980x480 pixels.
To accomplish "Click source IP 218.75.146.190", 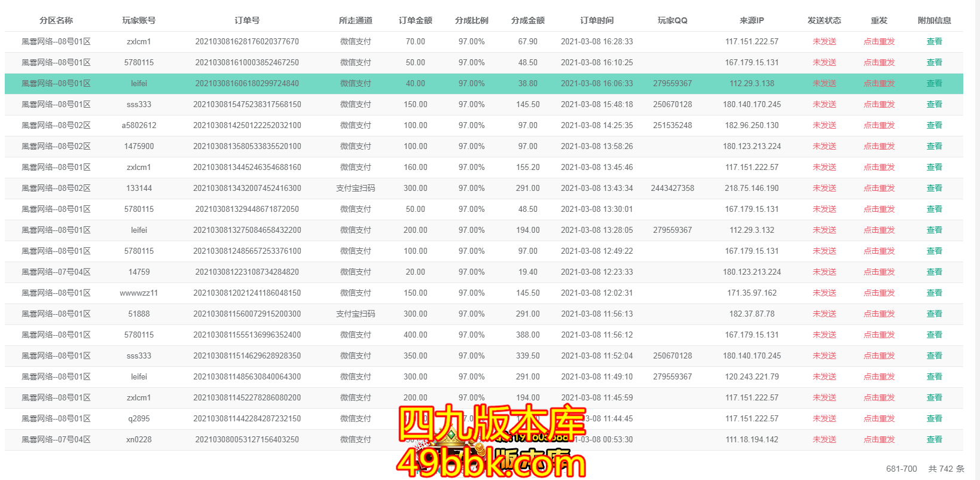I will tap(752, 189).
